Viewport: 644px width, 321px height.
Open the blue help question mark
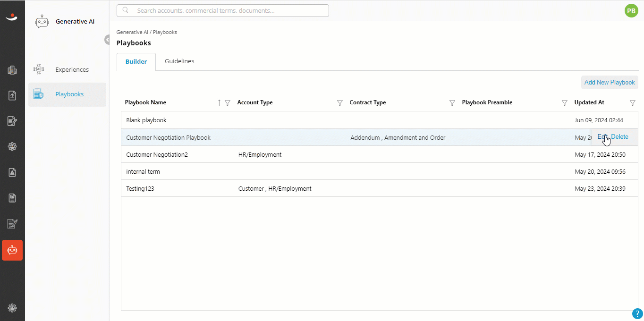pyautogui.click(x=637, y=314)
